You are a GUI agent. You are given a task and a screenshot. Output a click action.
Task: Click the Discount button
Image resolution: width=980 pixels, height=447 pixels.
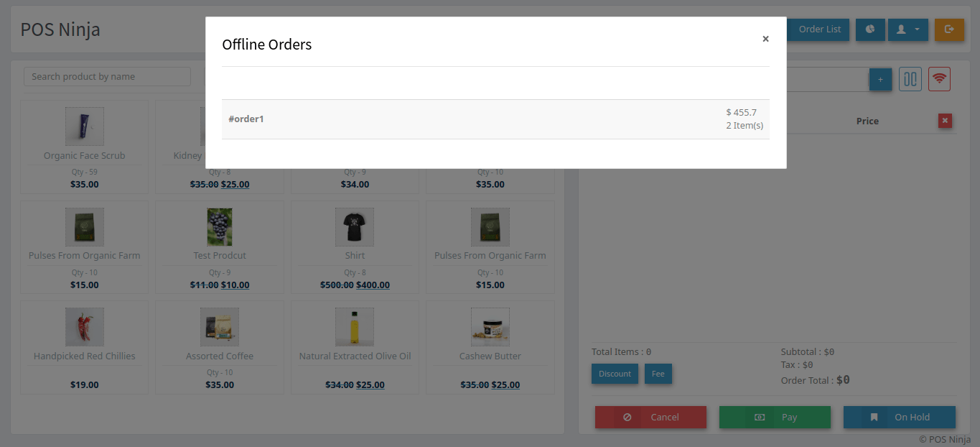[x=615, y=374]
